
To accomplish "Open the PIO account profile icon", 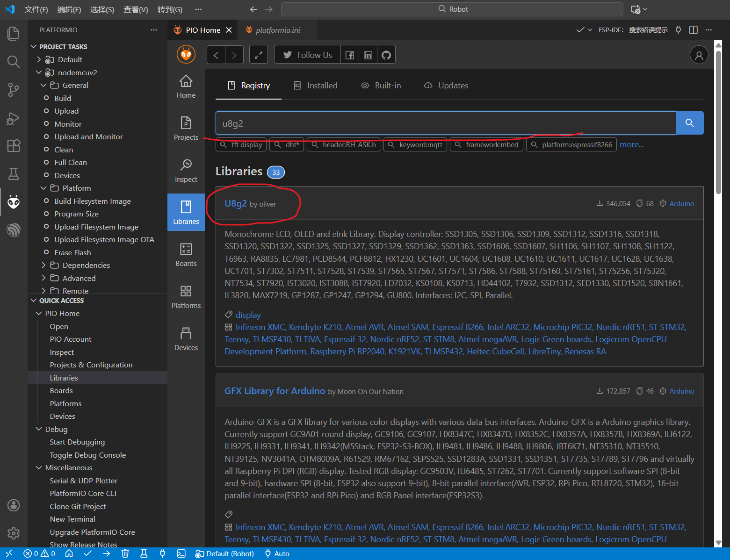I will pyautogui.click(x=699, y=55).
